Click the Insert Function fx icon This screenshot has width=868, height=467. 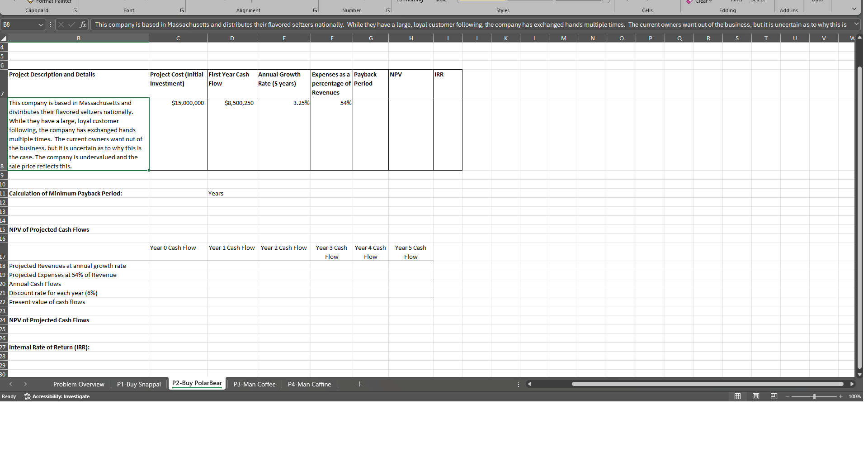click(83, 25)
